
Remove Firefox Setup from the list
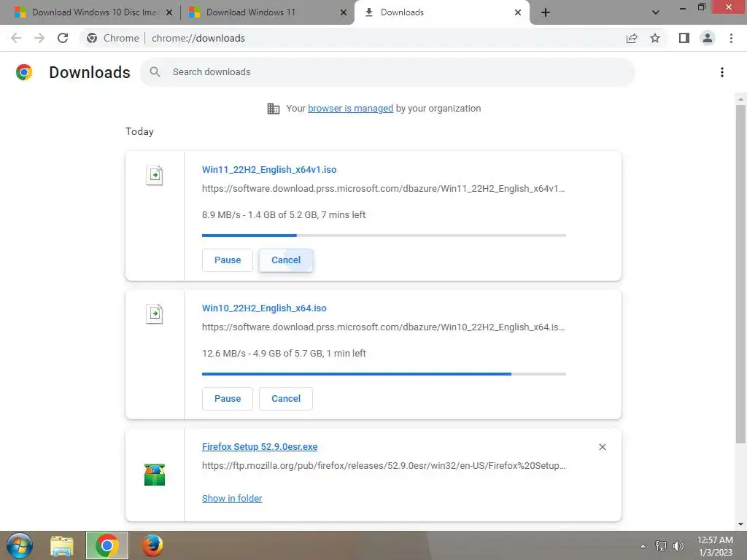click(x=602, y=447)
